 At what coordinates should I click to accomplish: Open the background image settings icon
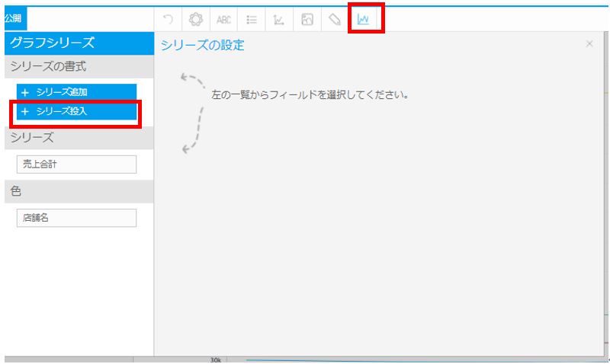pos(307,20)
